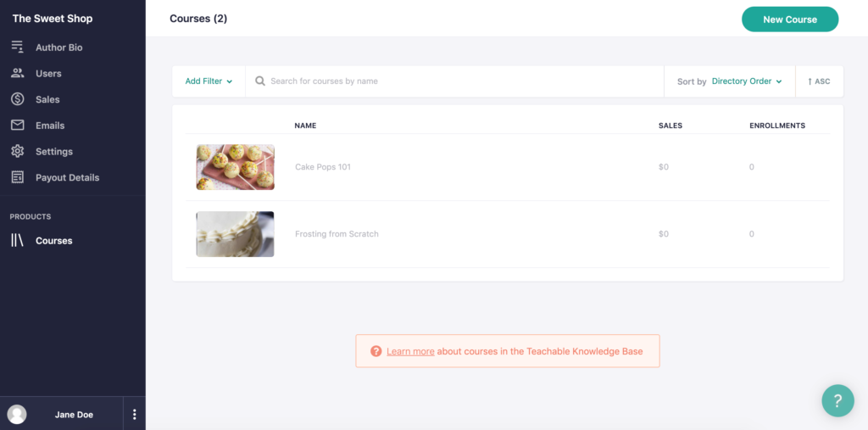Expand the Add Filter dropdown
The width and height of the screenshot is (868, 430).
tap(209, 81)
